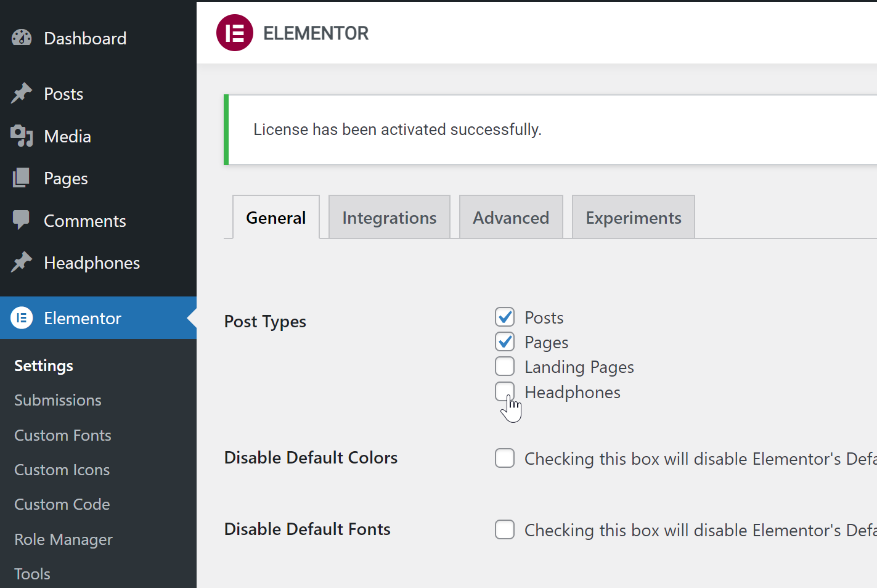Click the Dashboard gauge icon
The height and width of the screenshot is (588, 877).
pyautogui.click(x=22, y=38)
